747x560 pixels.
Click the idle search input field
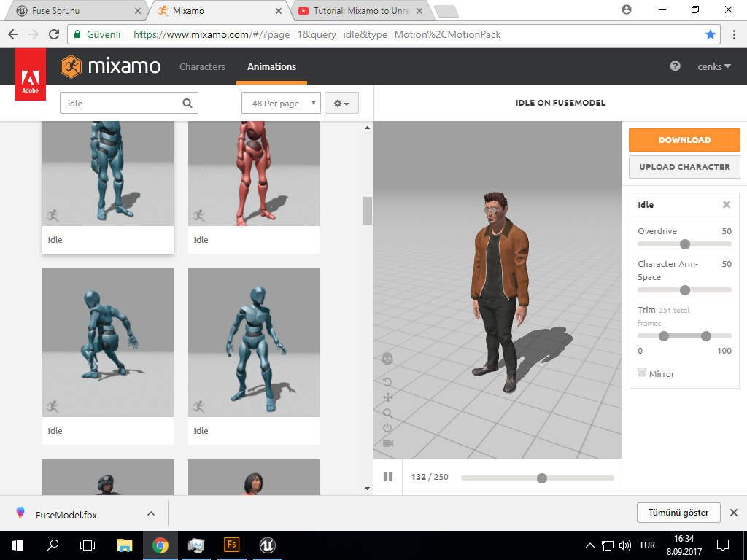click(x=128, y=103)
